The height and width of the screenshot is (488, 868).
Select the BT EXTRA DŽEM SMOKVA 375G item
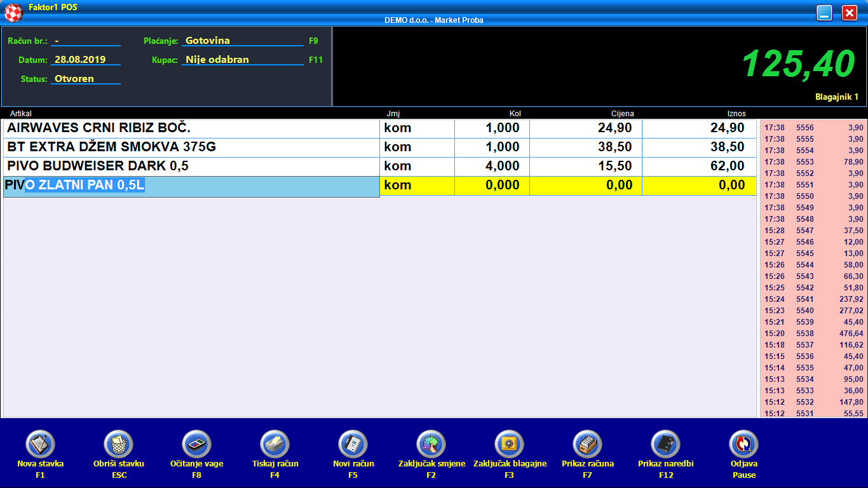click(x=191, y=147)
